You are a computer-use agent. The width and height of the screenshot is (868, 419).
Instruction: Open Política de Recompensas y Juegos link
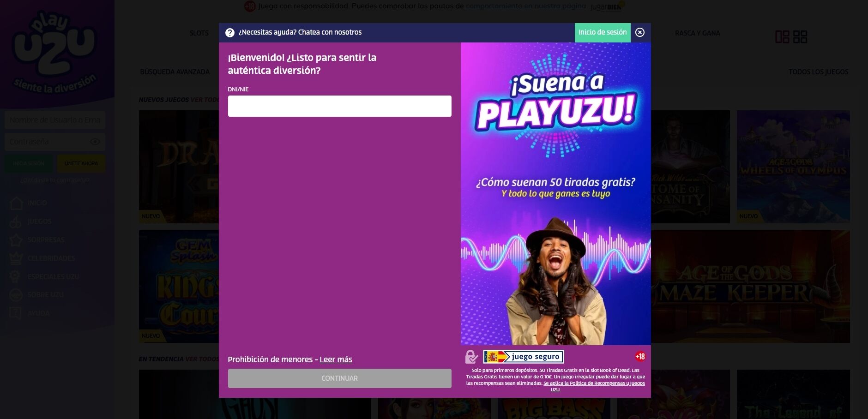(x=594, y=386)
